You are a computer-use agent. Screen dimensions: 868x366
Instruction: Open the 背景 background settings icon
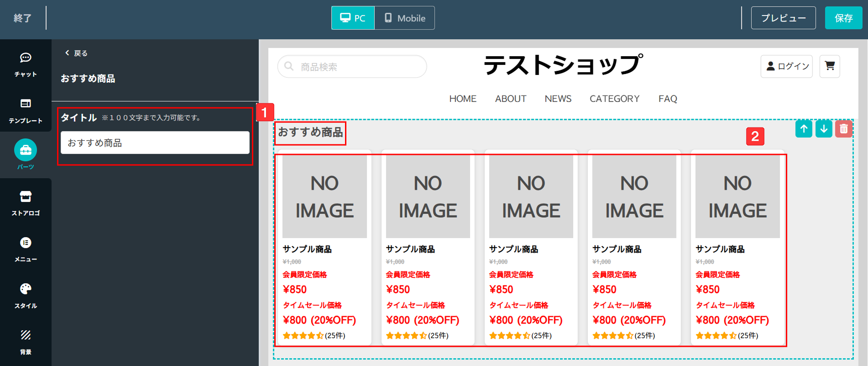click(x=26, y=341)
